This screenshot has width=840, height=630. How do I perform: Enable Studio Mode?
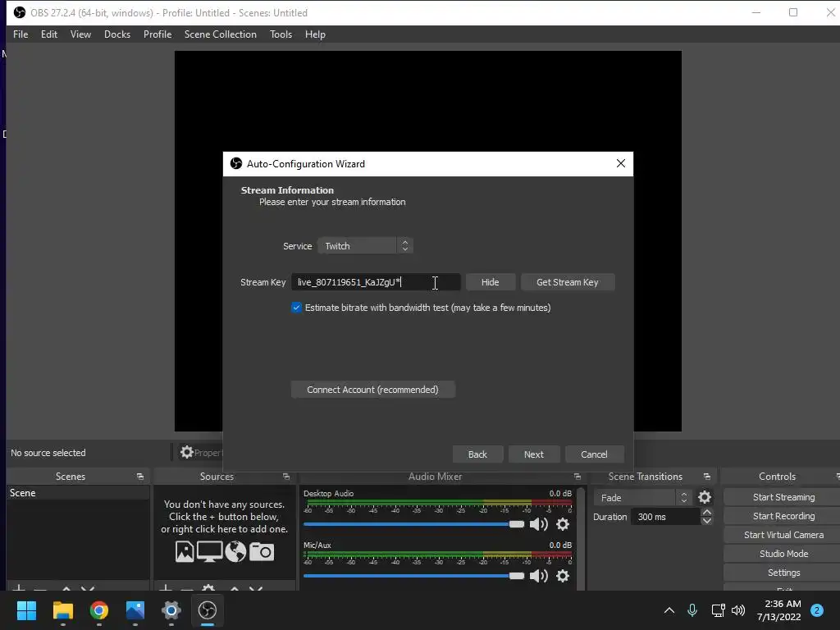coord(783,554)
